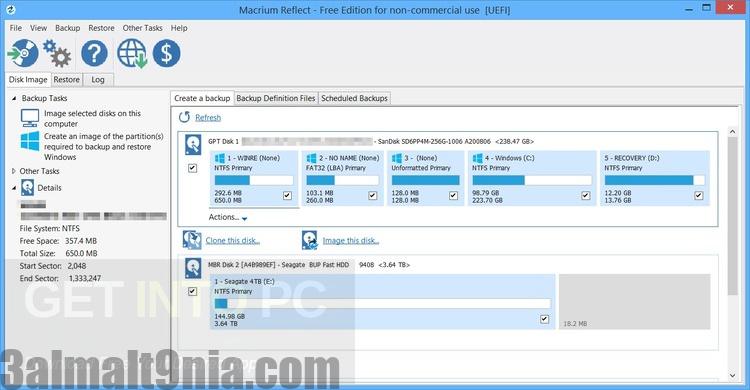This screenshot has height=390, width=750.
Task: Click the Windows flag on partition 3
Action: 397,158
